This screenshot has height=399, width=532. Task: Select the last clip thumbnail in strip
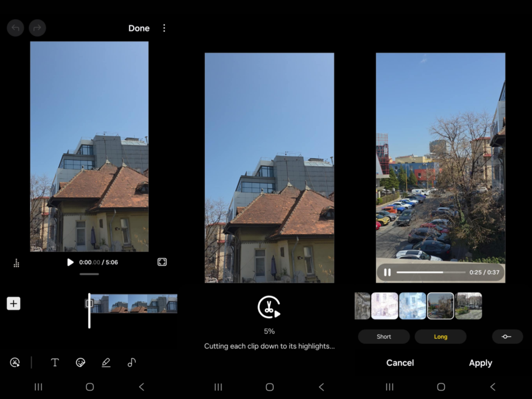(469, 305)
